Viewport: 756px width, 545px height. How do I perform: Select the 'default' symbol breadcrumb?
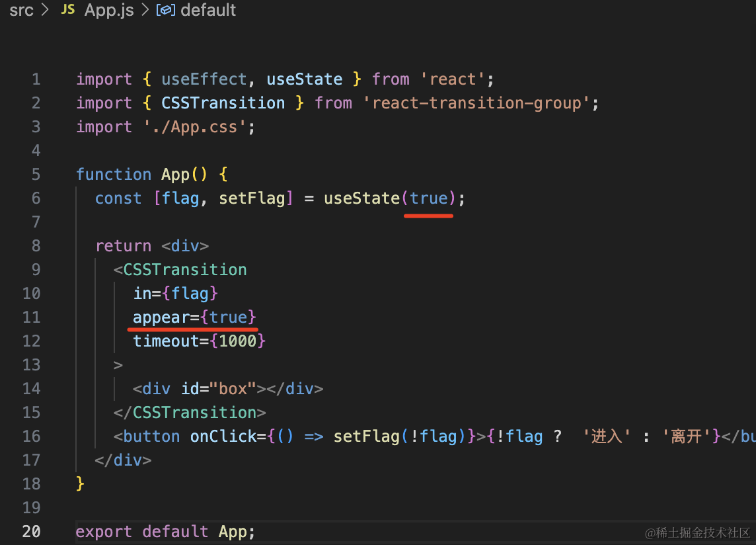point(208,10)
